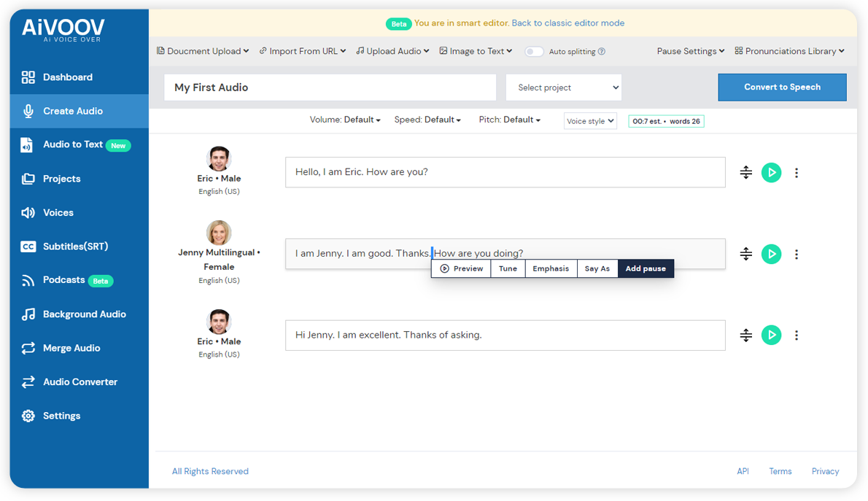Image resolution: width=868 pixels, height=501 pixels.
Task: Open the Pause Settings menu
Action: (x=690, y=51)
